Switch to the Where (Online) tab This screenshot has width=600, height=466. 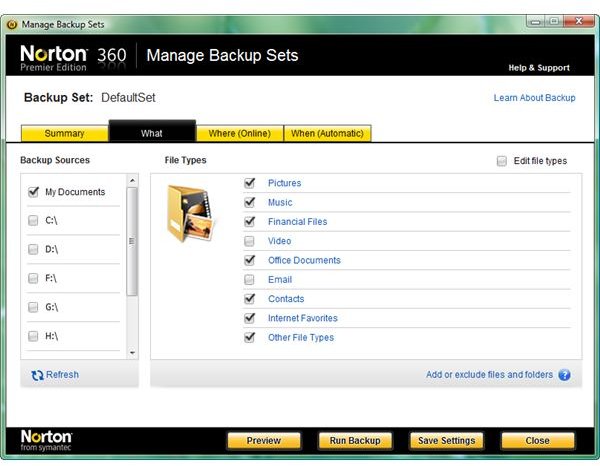(x=240, y=133)
